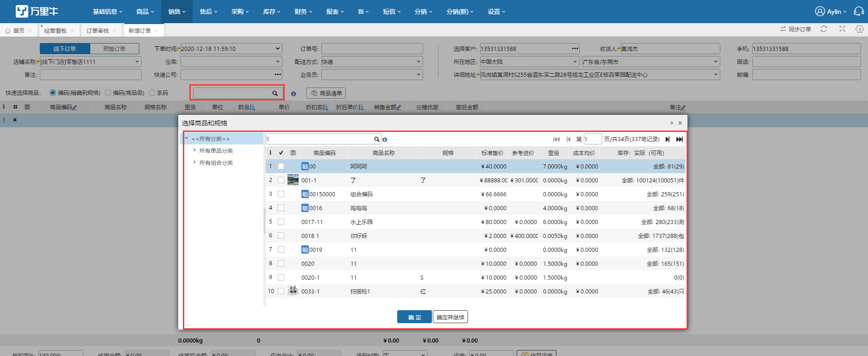Click the 订单号 order number field
This screenshot has width=868, height=356.
[372, 49]
